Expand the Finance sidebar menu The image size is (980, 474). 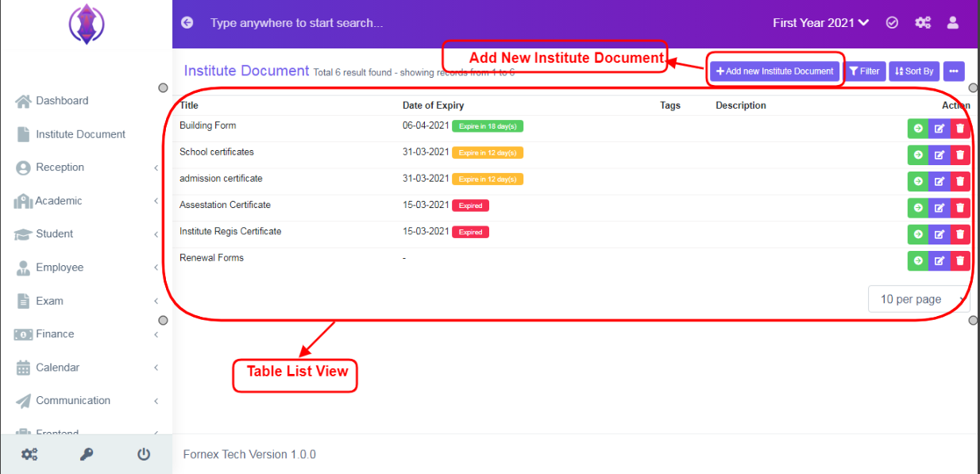click(x=87, y=334)
